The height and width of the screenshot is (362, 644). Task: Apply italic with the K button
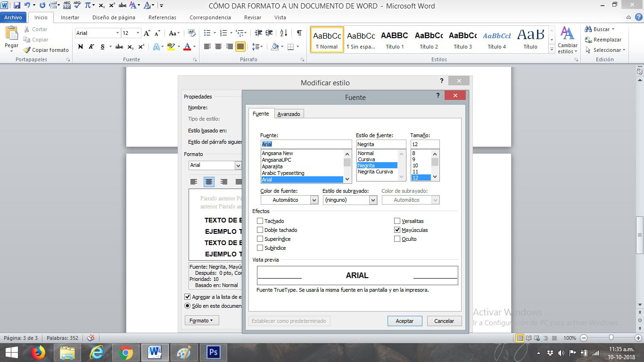click(x=91, y=47)
